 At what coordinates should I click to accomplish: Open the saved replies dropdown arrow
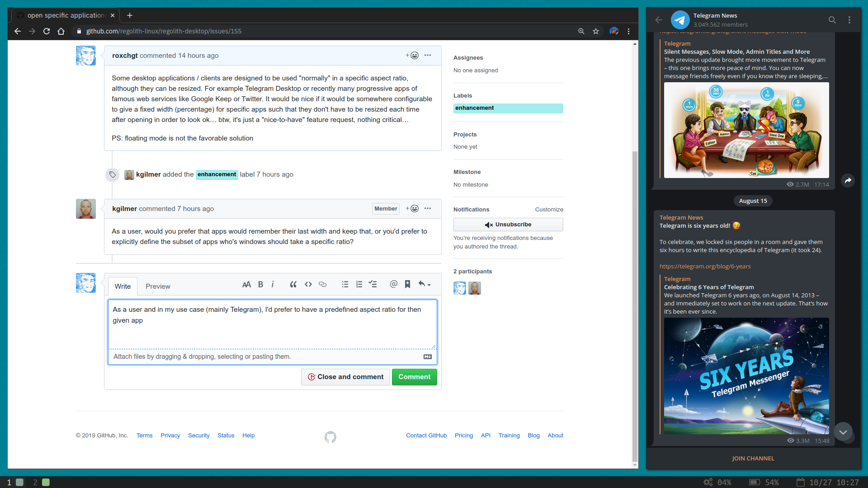(429, 284)
